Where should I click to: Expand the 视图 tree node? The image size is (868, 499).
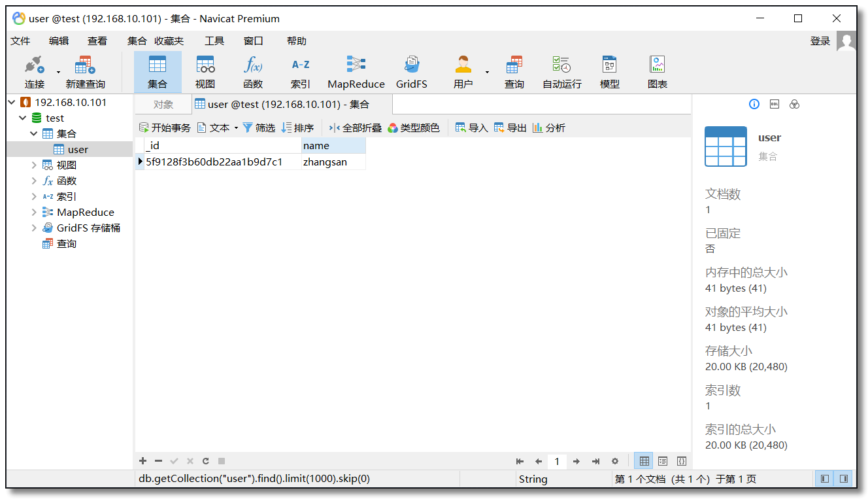coord(34,165)
